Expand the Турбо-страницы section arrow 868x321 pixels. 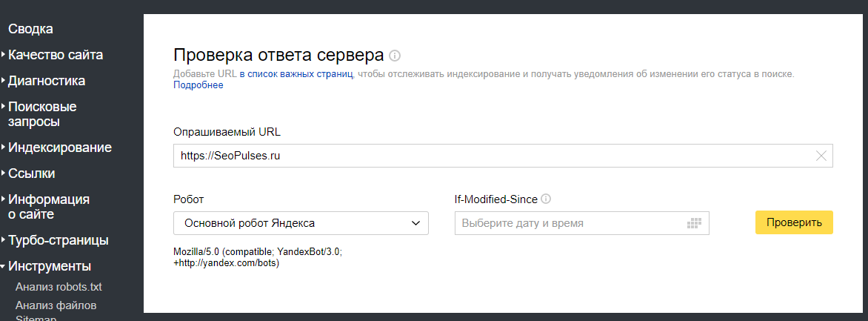(x=3, y=241)
